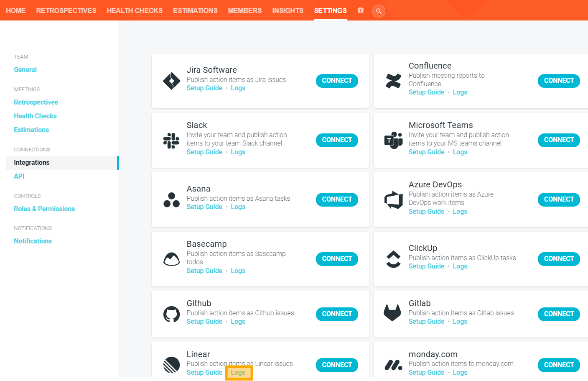View Asana Logs
The image size is (588, 381).
point(238,207)
